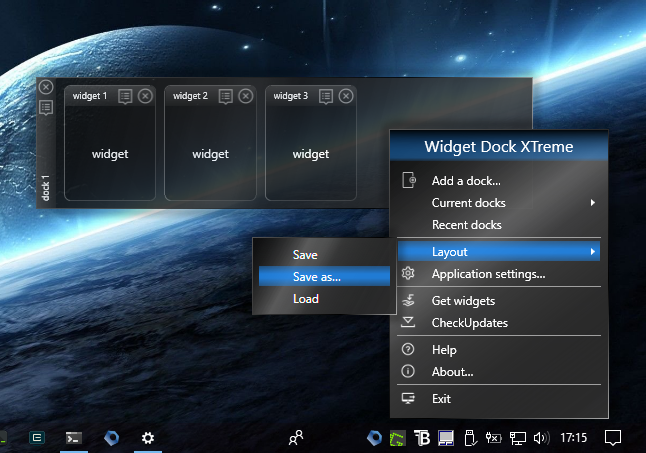
Task: Click the Add a dock icon
Action: pyautogui.click(x=409, y=180)
